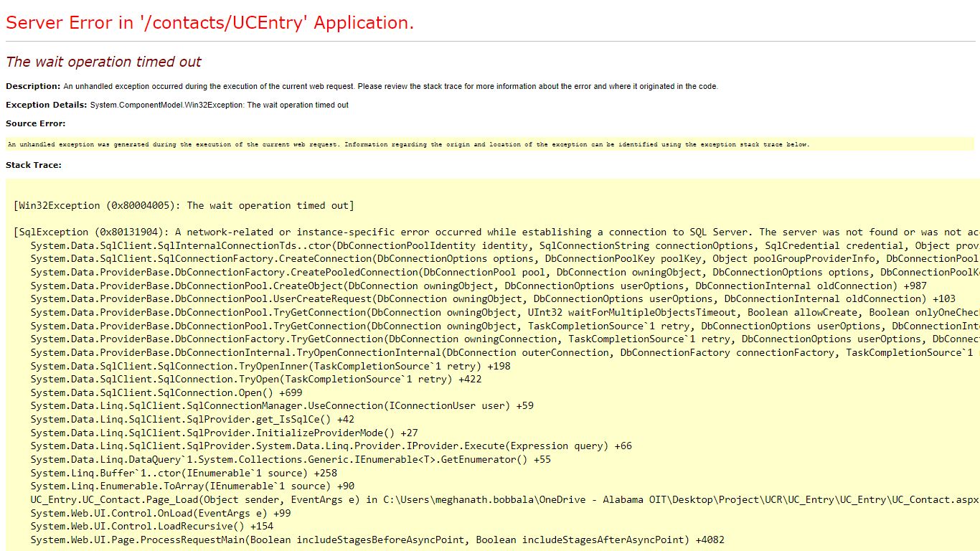Click the 'DbConnectionInternal.TryOpenConnectionInternal' stack line
Screen dimensions: 980x551
pos(505,353)
